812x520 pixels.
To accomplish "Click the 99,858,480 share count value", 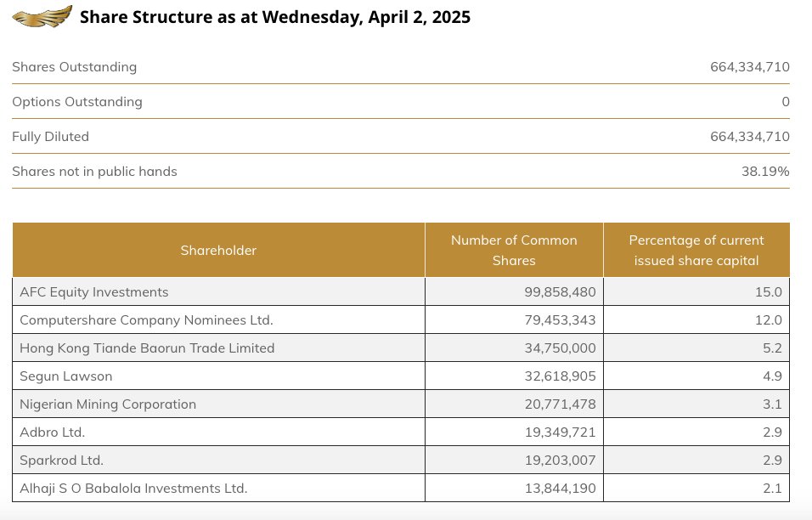I will [x=561, y=291].
